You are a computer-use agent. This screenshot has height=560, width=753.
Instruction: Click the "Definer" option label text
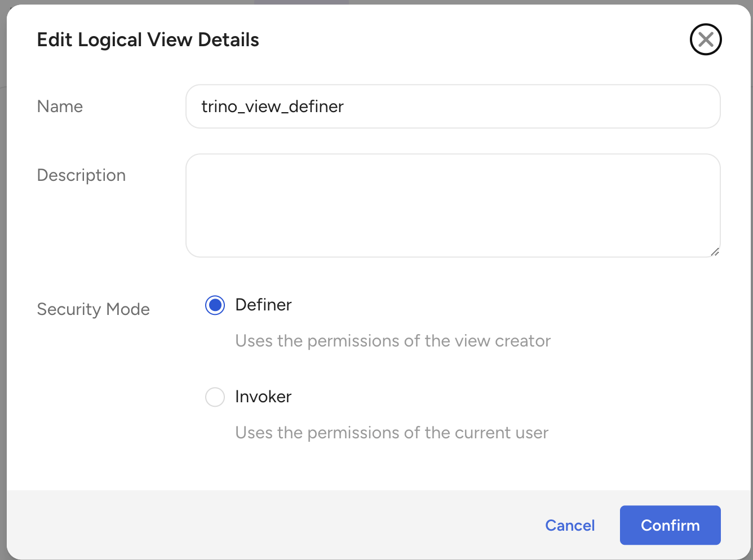click(x=263, y=305)
